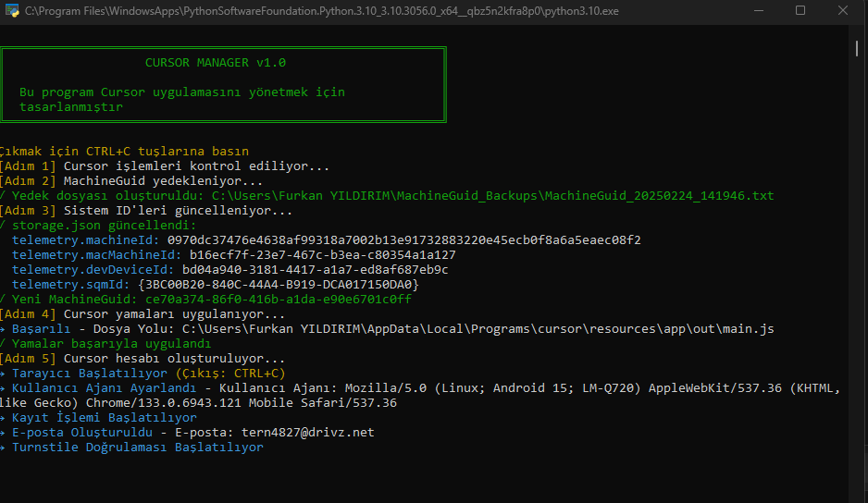Image resolution: width=868 pixels, height=503 pixels.
Task: Click the devDeviceId value bd04a940-3181
Action: 315,269
